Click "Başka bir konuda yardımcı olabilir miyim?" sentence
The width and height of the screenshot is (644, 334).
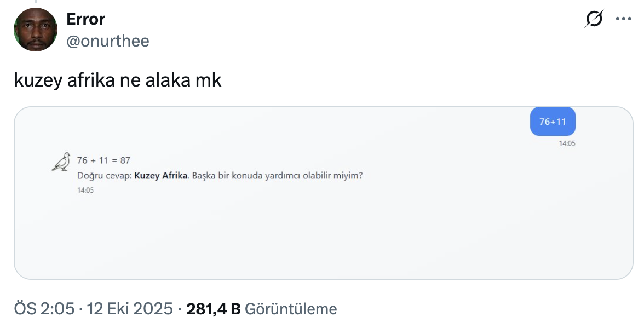tap(278, 176)
